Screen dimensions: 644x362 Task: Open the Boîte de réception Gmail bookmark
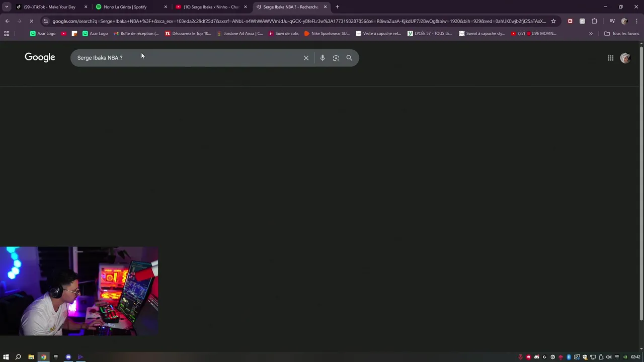[136, 34]
